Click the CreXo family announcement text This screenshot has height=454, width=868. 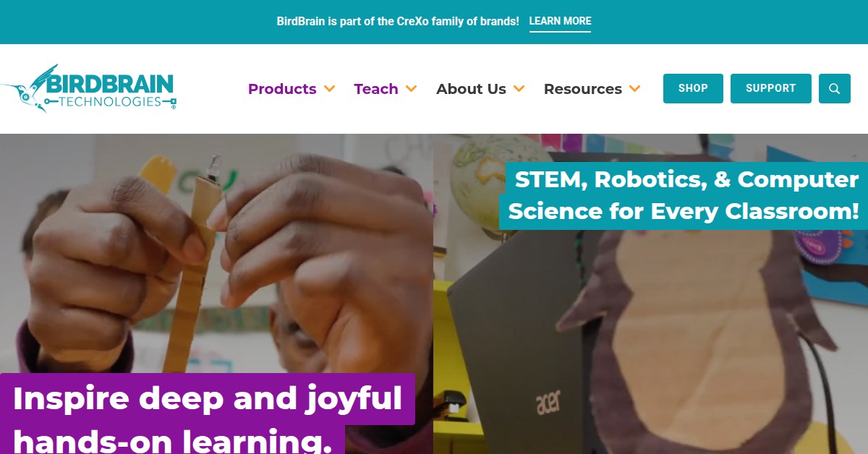pyautogui.click(x=398, y=22)
